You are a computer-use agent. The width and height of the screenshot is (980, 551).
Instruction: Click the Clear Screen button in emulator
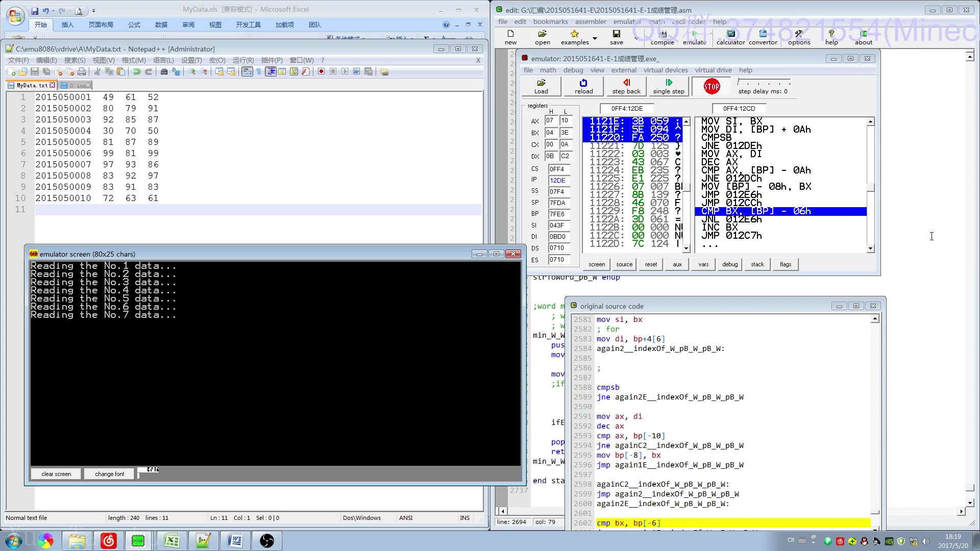pyautogui.click(x=55, y=473)
